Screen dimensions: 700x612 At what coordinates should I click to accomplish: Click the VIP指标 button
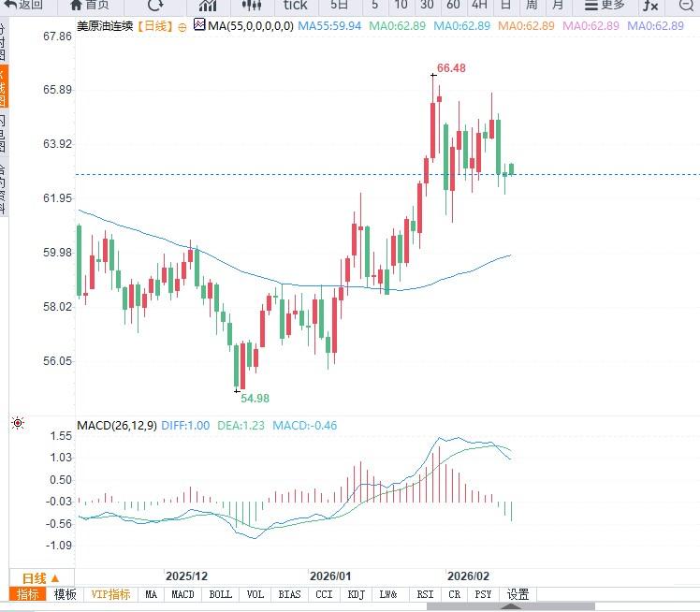click(x=111, y=594)
